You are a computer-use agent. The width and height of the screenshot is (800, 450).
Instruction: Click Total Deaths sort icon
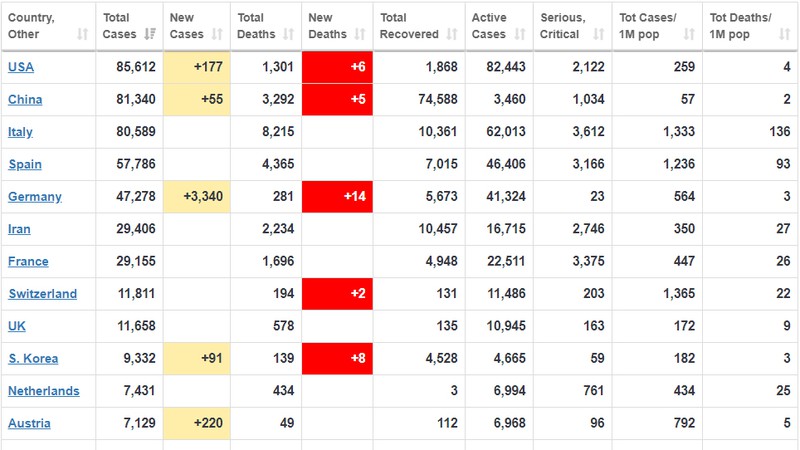coord(288,34)
